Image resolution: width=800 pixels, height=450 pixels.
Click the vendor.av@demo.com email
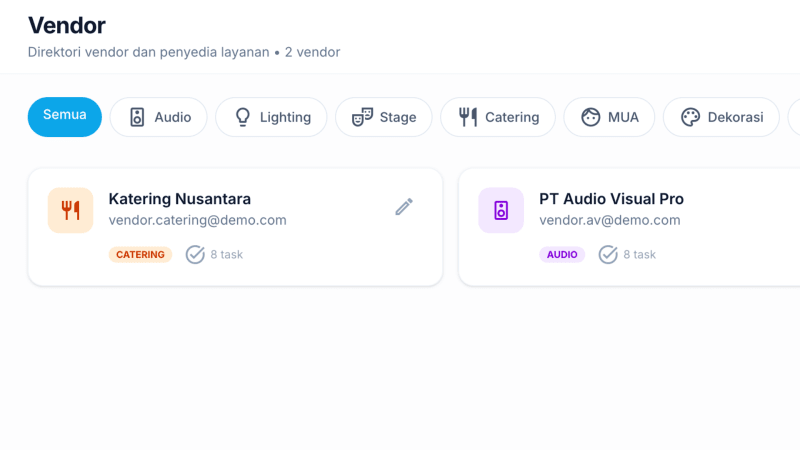(x=610, y=220)
